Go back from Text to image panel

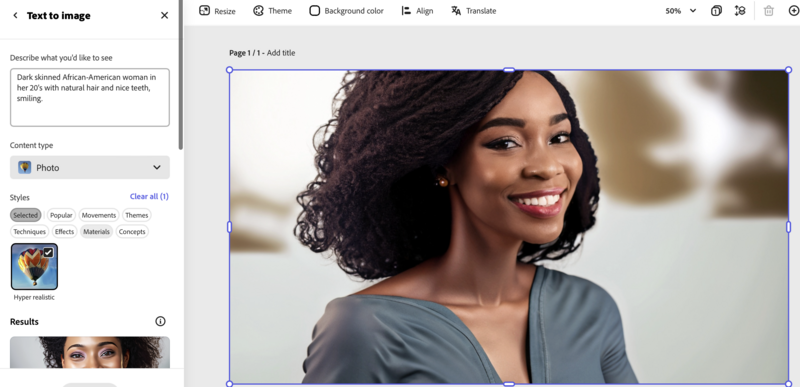pos(15,16)
